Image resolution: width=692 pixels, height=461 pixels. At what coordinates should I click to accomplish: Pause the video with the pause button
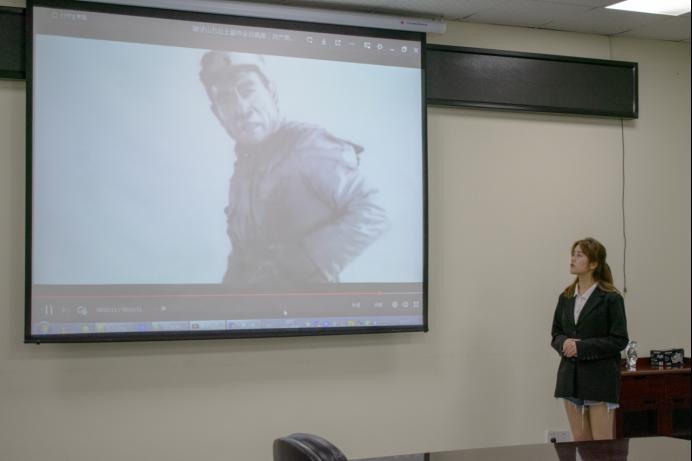[x=47, y=310]
